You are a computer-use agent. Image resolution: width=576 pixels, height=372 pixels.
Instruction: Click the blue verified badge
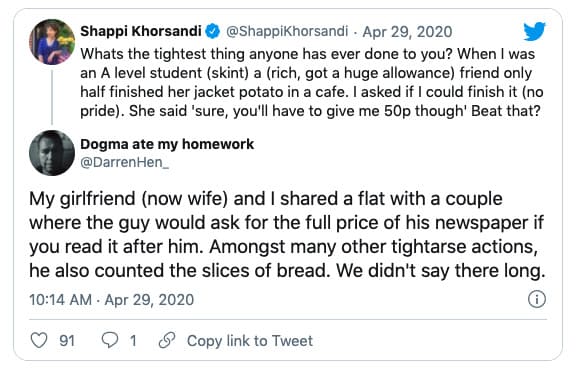click(212, 31)
